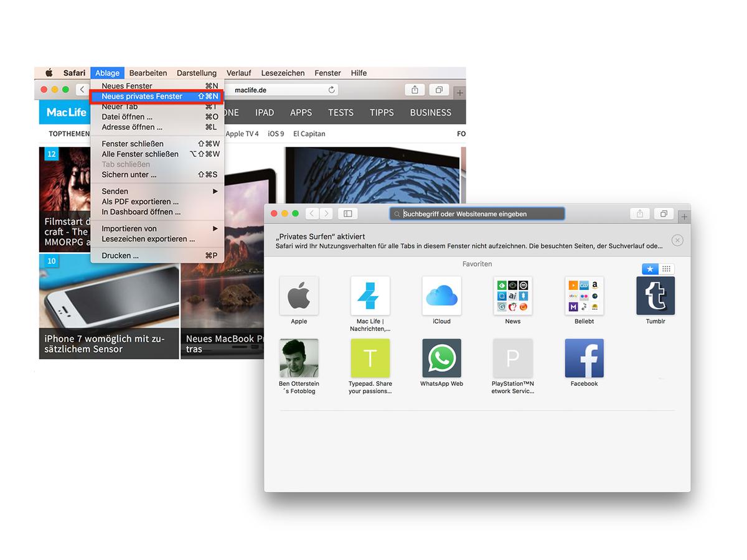Open the El Capitan topic link
The image size is (747, 560).
(309, 134)
